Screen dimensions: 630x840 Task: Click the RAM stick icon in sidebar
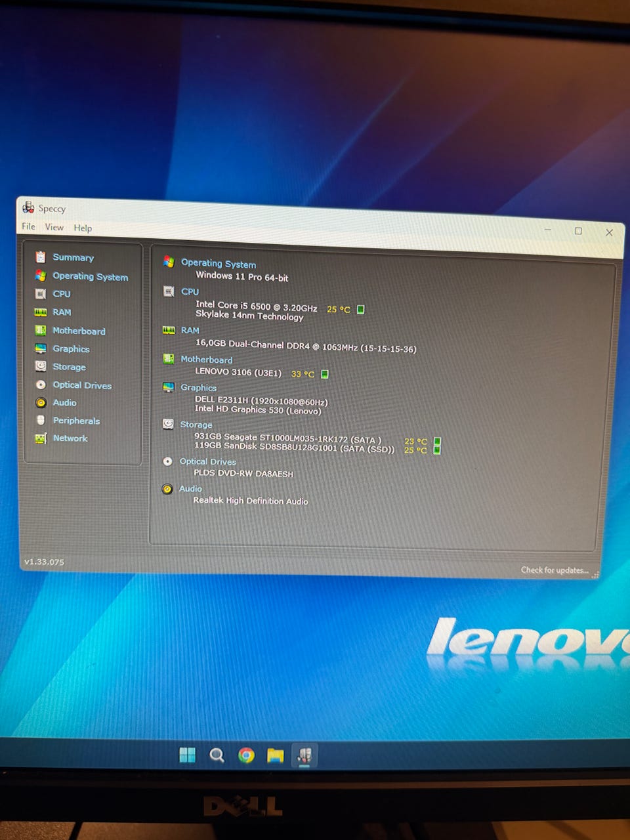41,312
